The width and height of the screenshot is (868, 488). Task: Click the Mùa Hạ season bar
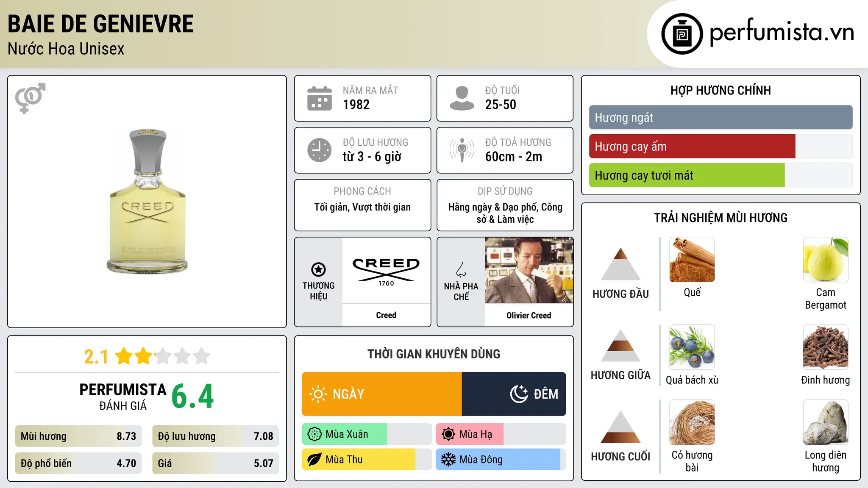click(x=501, y=434)
